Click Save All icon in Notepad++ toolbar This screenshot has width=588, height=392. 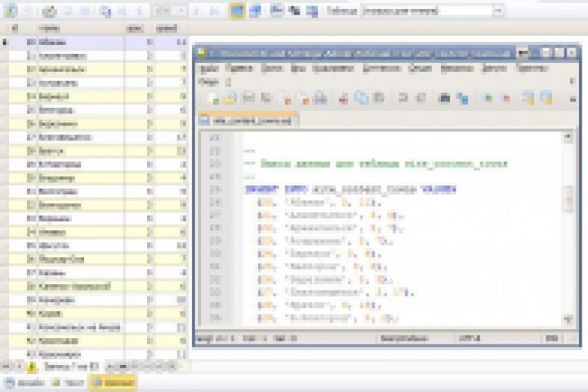[266, 98]
